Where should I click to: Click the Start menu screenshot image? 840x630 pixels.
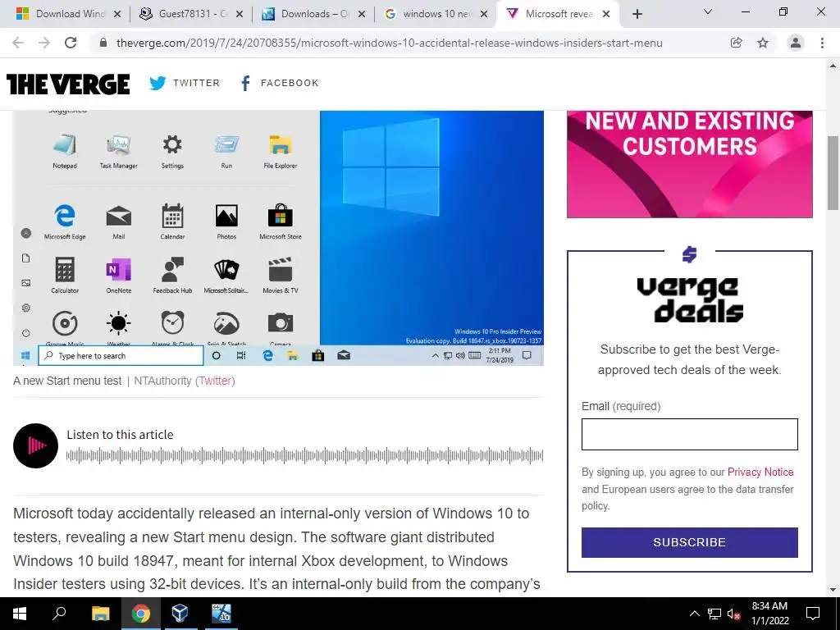tap(279, 238)
